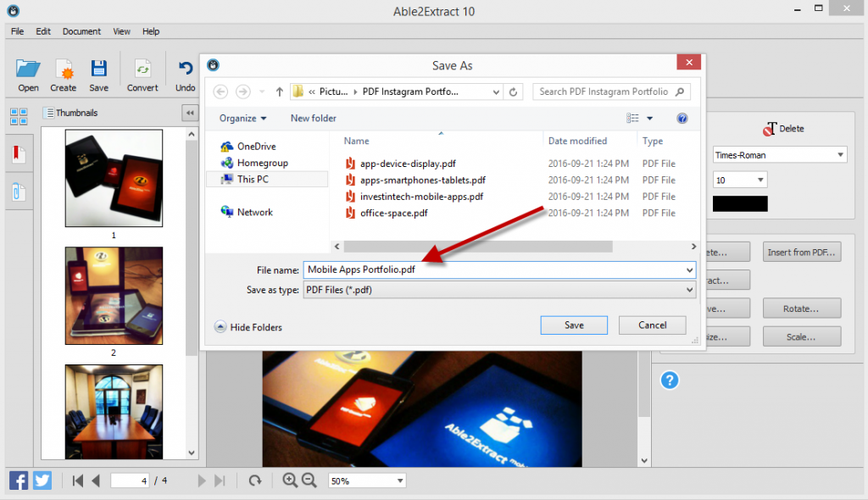Click the blue help question mark circle
The width and height of the screenshot is (868, 500).
670,381
